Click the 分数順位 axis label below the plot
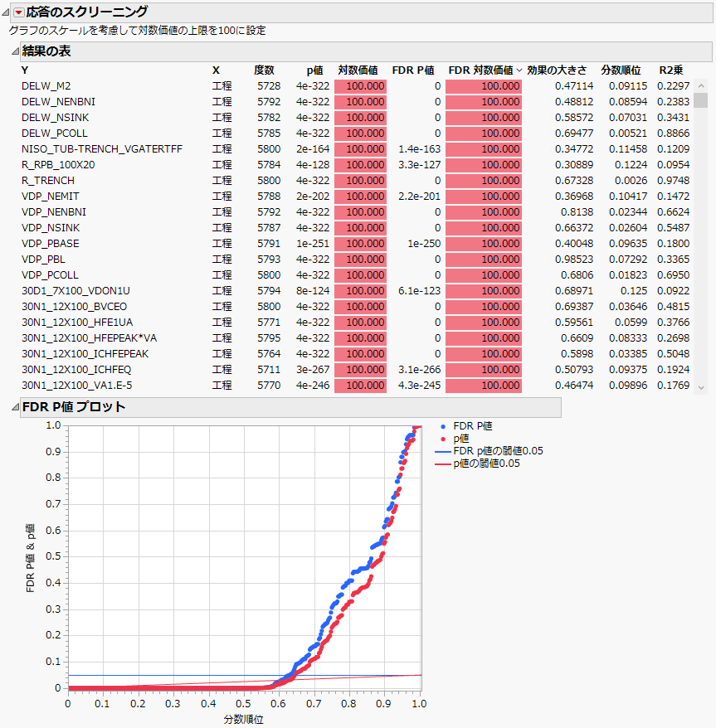The image size is (716, 728). coord(244,720)
